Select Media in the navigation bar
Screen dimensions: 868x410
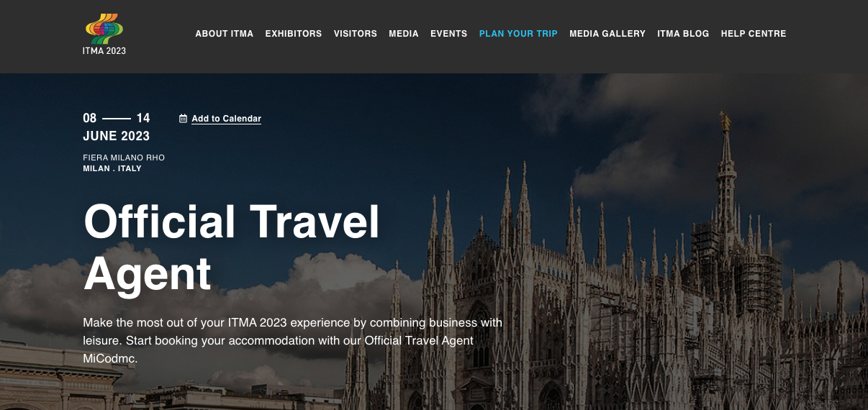pos(404,34)
